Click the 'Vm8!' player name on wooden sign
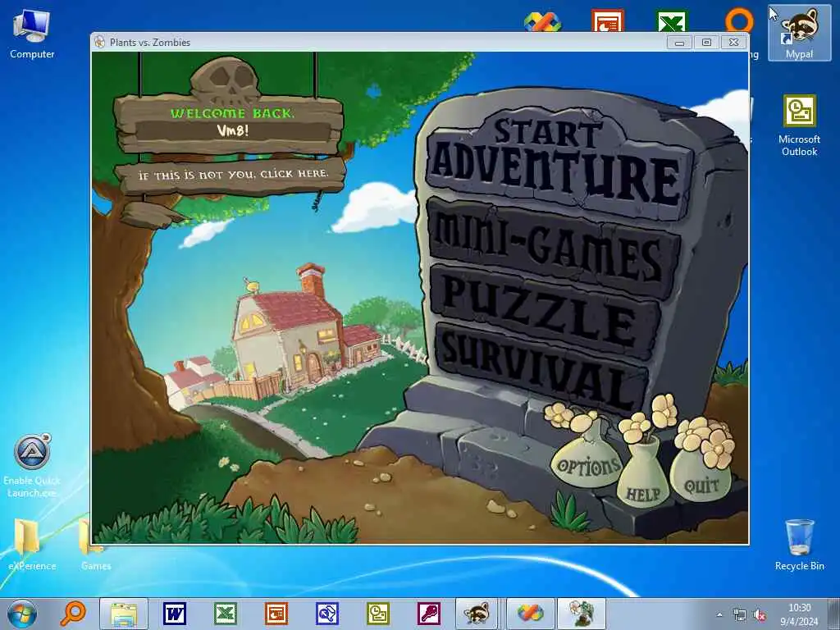 pyautogui.click(x=232, y=130)
